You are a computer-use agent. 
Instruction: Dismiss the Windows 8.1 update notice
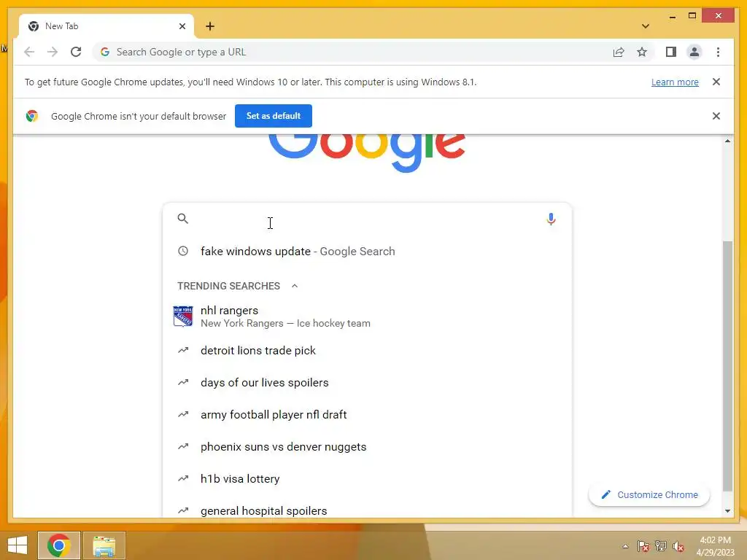click(x=716, y=82)
